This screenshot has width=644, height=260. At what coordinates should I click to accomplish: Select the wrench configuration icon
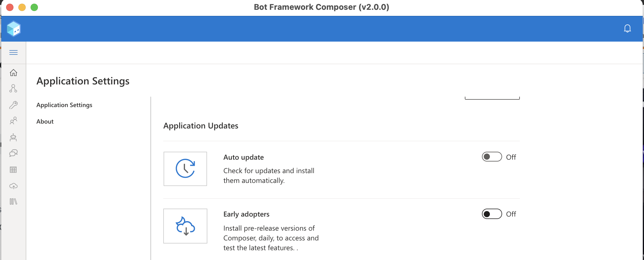[13, 105]
